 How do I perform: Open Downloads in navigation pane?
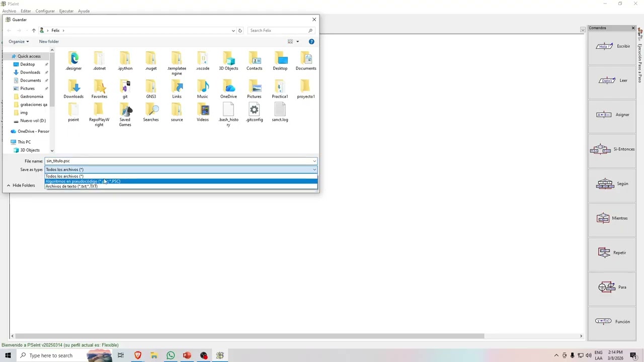30,72
